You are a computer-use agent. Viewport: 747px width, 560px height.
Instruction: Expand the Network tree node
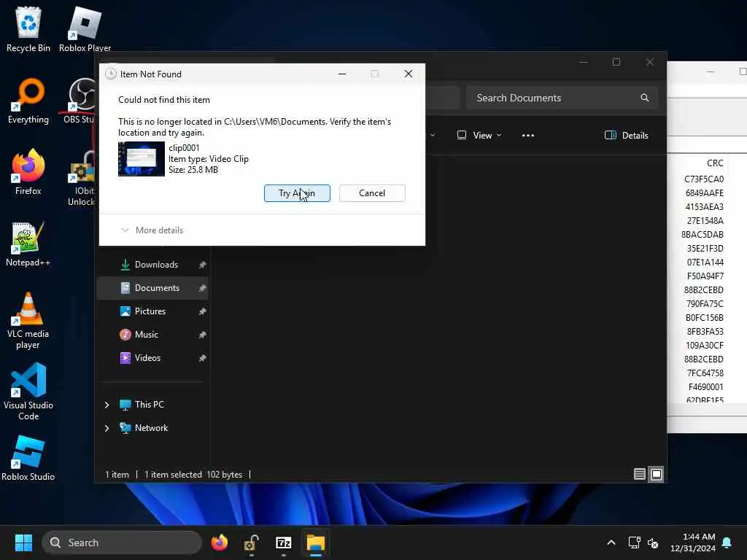107,428
